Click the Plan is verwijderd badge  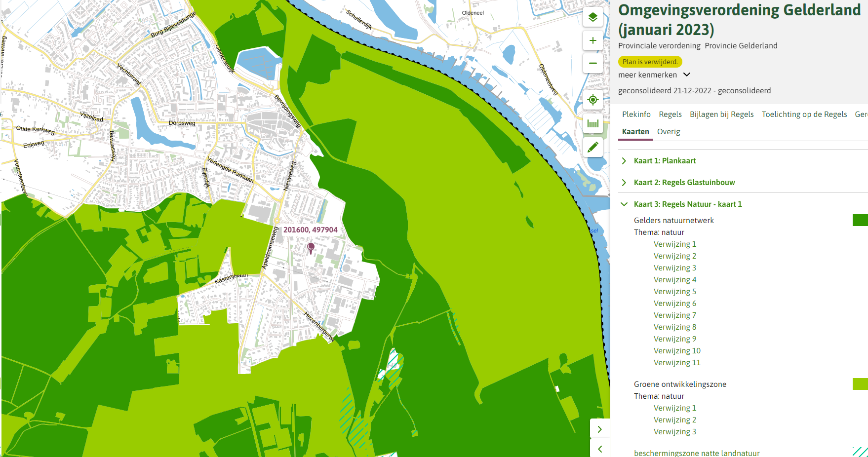(650, 62)
